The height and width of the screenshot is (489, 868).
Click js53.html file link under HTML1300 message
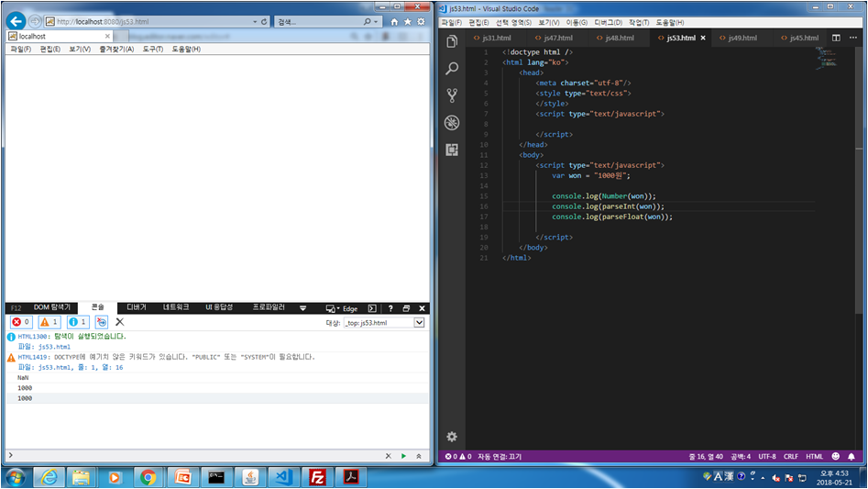tap(54, 347)
